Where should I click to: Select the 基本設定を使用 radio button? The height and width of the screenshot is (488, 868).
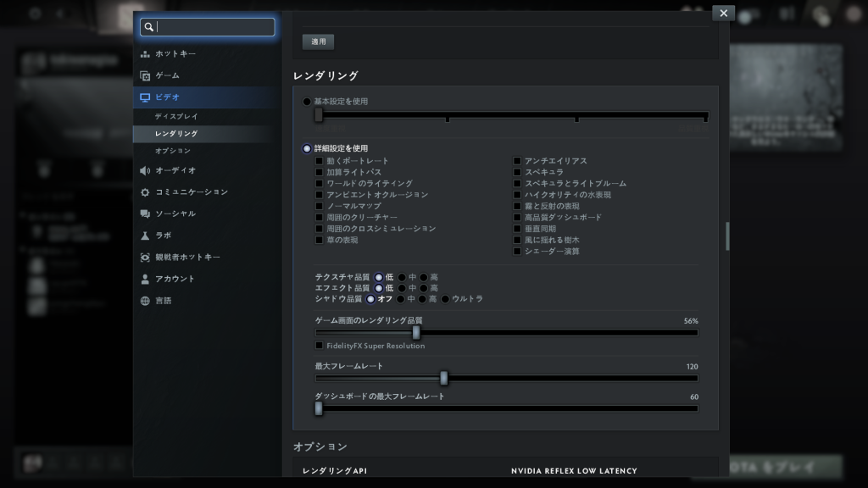tap(307, 102)
